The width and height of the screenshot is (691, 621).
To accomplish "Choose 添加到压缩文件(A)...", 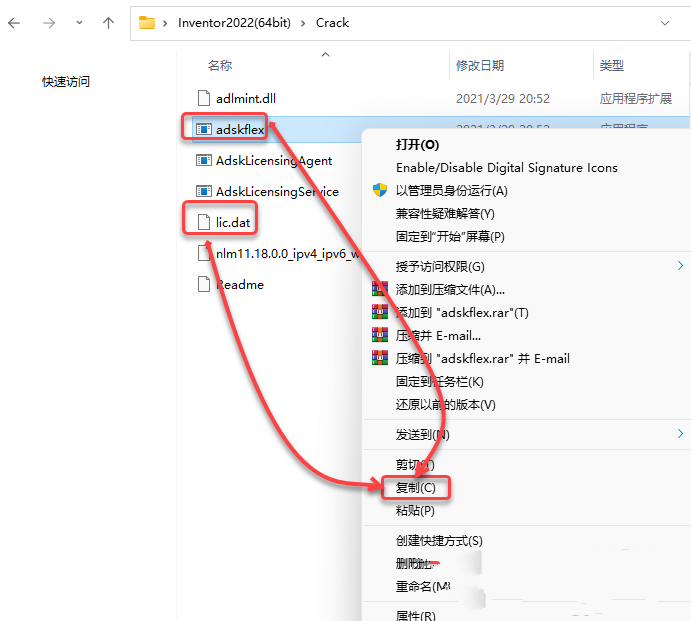I will tap(450, 289).
